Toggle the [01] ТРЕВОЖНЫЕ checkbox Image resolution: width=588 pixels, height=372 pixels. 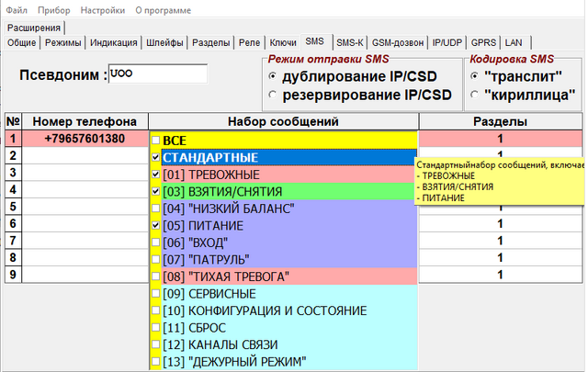coord(156,175)
